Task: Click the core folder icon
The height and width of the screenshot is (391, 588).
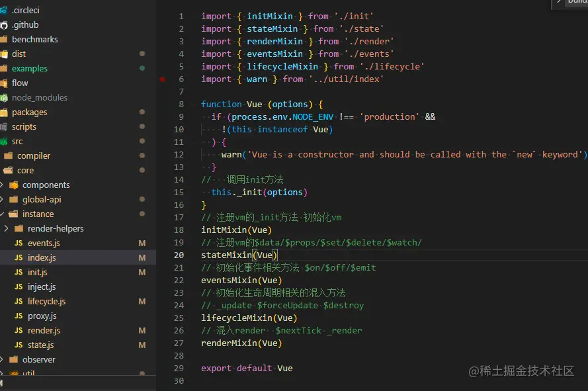Action: click(x=8, y=170)
